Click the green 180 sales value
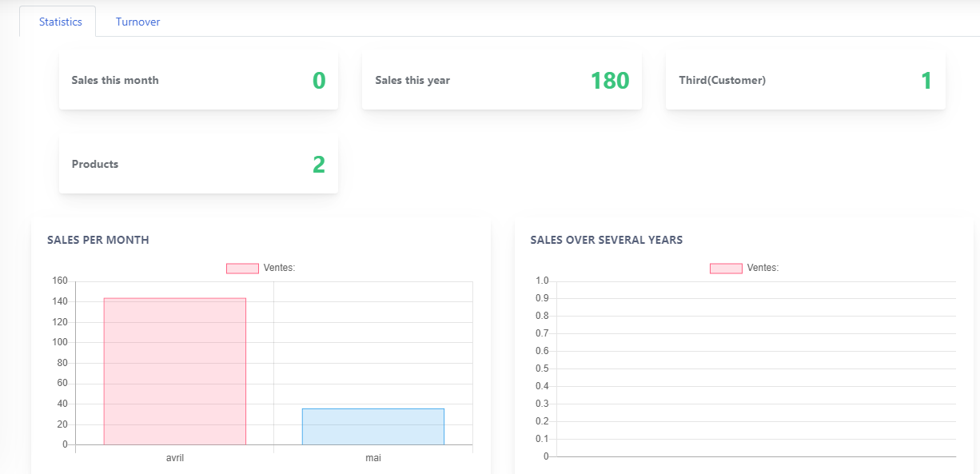 coord(610,81)
